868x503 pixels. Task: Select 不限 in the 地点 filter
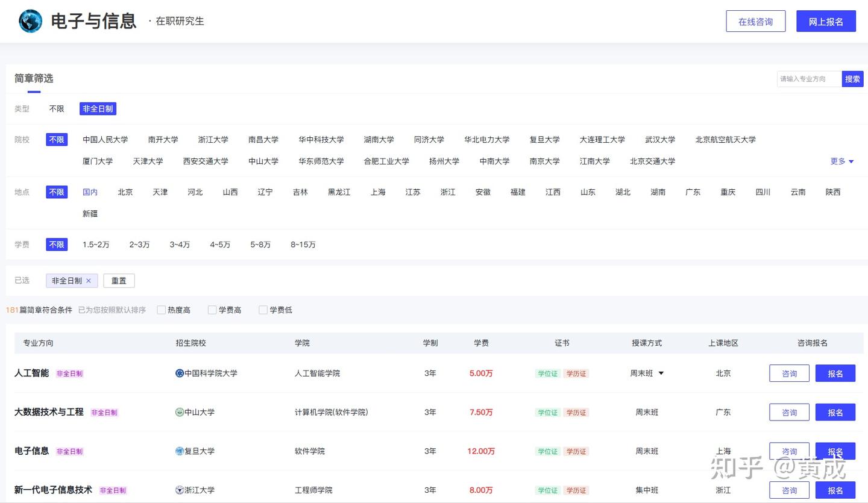point(57,192)
